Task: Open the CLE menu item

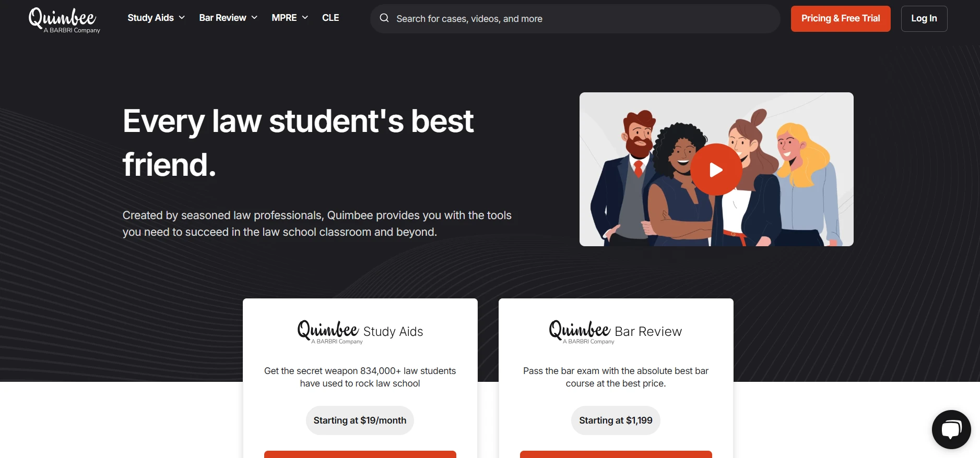Action: [330, 18]
